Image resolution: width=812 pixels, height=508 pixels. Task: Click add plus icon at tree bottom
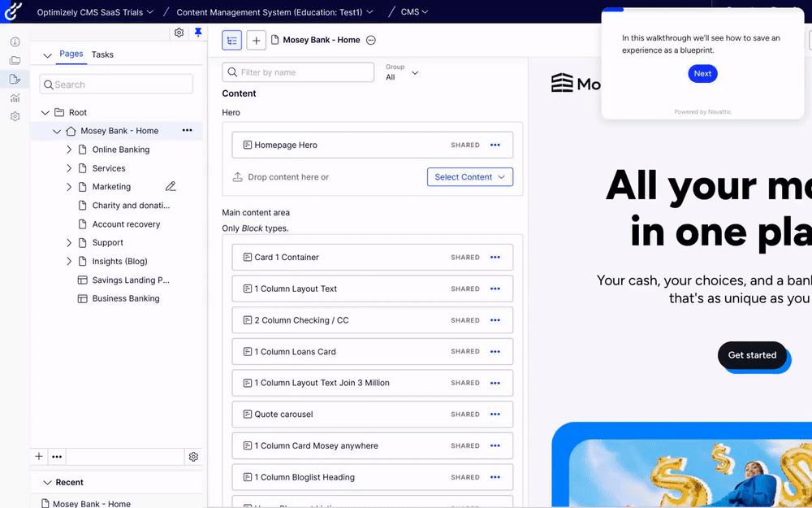39,457
